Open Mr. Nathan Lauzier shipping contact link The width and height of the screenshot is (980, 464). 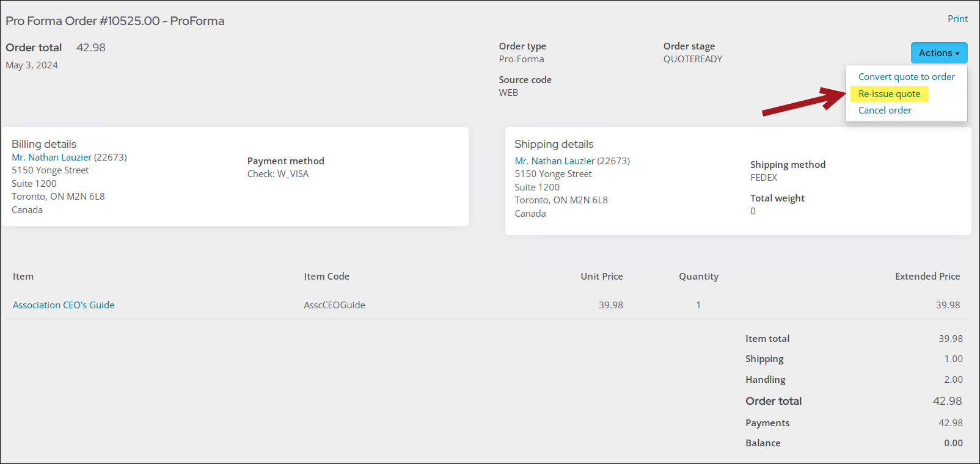555,161
